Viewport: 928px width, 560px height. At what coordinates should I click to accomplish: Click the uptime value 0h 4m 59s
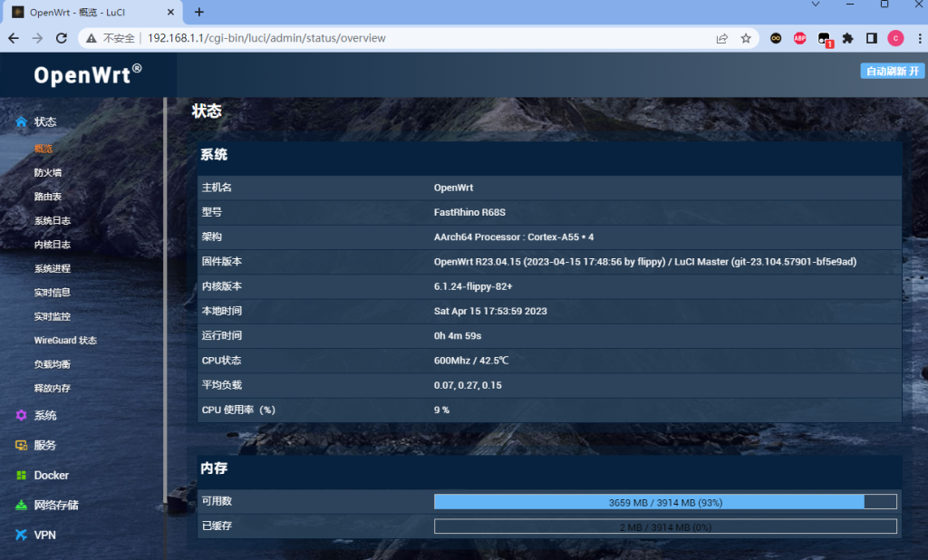tap(458, 335)
